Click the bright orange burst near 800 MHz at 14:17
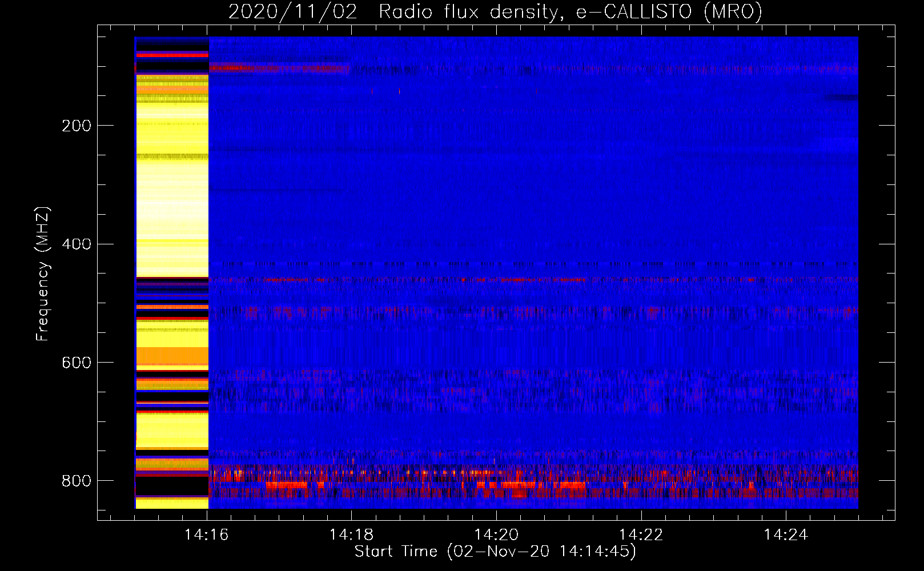Viewport: 924px width, 571px height. click(287, 485)
